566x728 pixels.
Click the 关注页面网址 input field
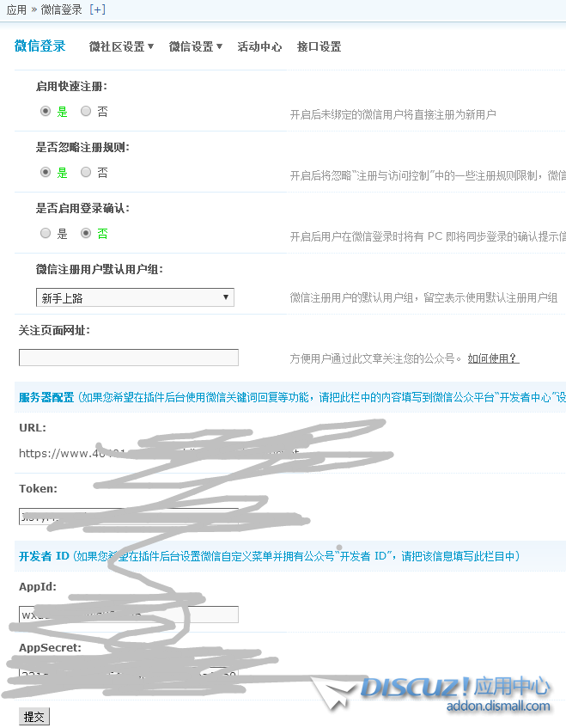(x=129, y=358)
